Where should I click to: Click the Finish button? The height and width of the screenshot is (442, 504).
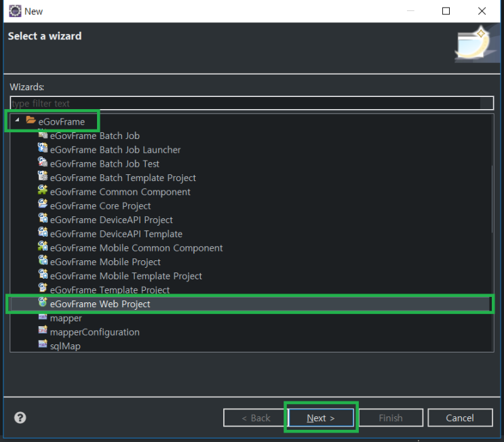coord(391,418)
